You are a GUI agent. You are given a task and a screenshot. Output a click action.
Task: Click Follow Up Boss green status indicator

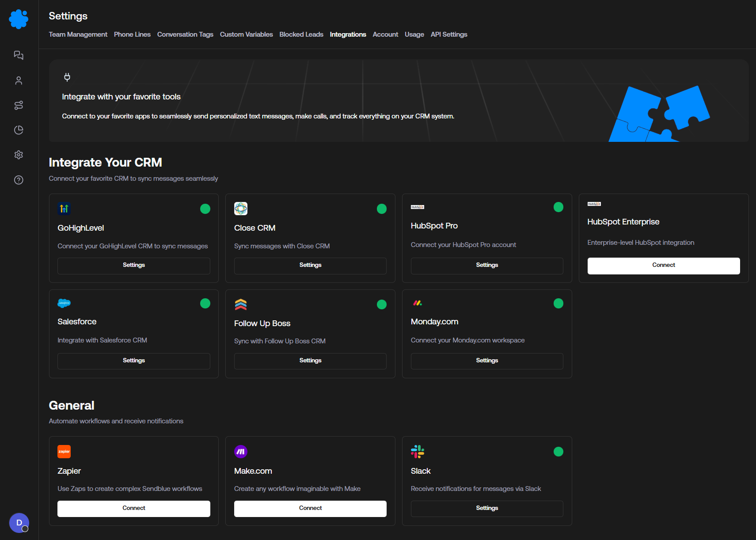tap(382, 304)
